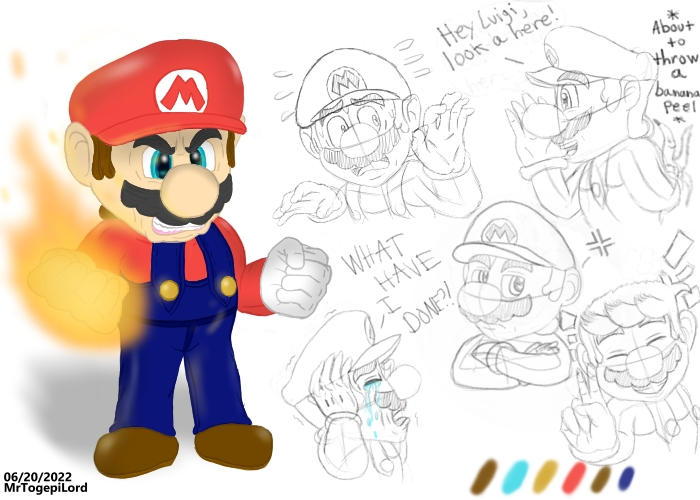The image size is (700, 500).
Task: Pick the cyan palette swatch
Action: [x=515, y=477]
